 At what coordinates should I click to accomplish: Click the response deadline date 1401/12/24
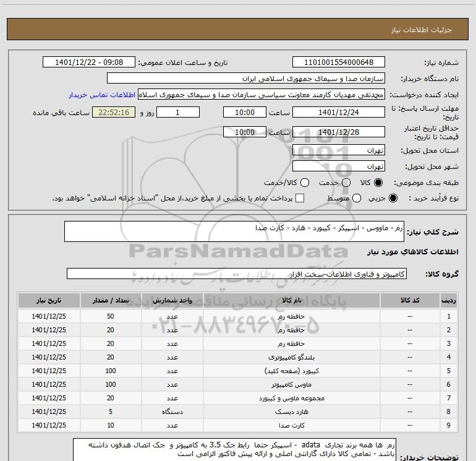click(339, 112)
